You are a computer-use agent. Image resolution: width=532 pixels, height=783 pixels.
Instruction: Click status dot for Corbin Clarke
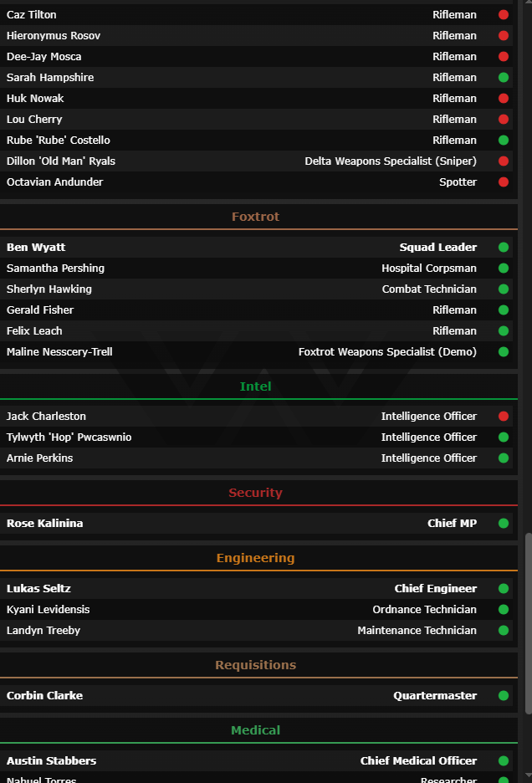(504, 696)
